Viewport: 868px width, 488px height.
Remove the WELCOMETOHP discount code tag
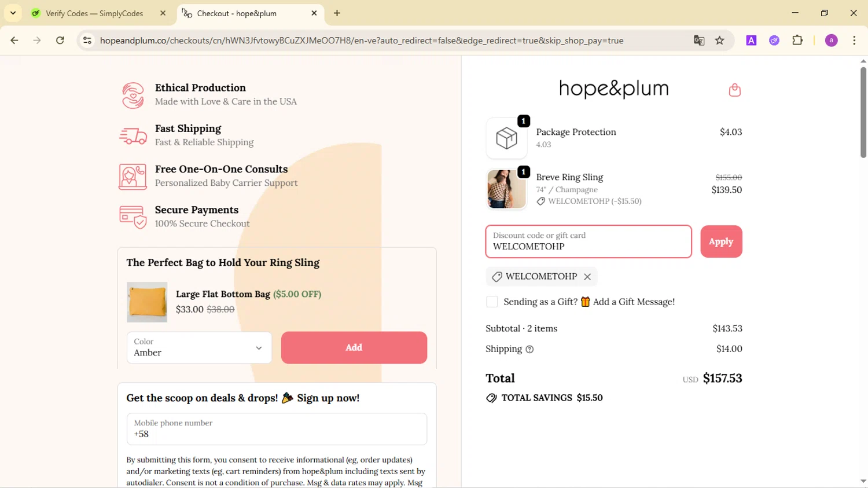point(587,277)
